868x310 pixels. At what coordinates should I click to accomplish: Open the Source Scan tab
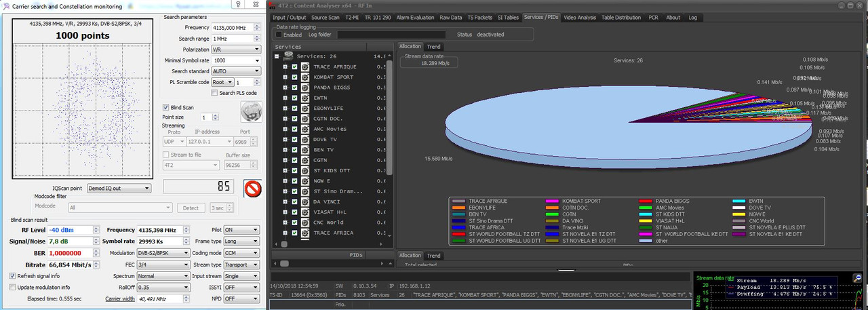(325, 17)
